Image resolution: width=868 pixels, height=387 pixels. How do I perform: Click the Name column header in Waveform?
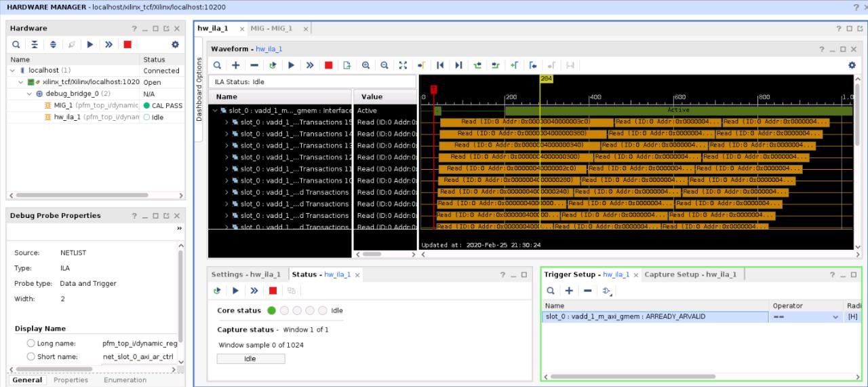pos(280,97)
